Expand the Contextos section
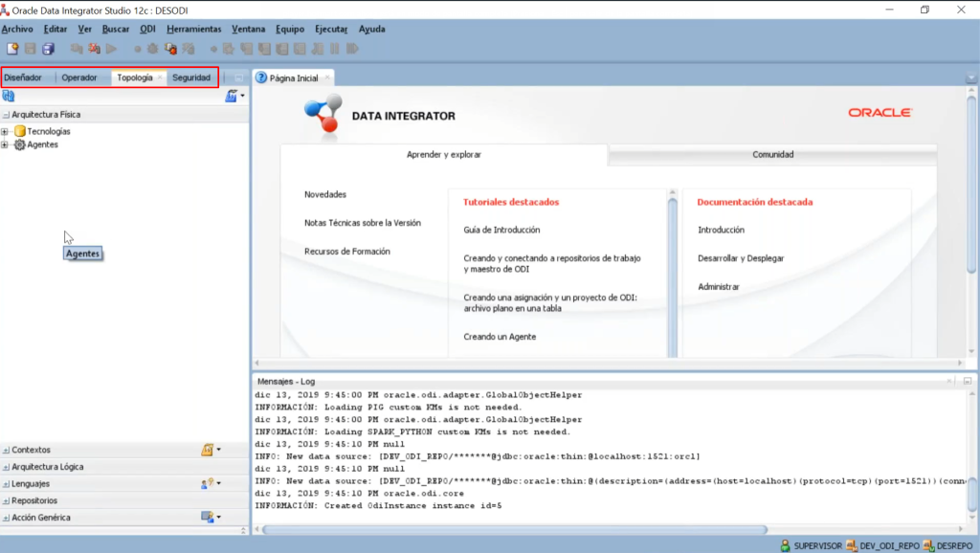980x553 pixels. (x=6, y=450)
